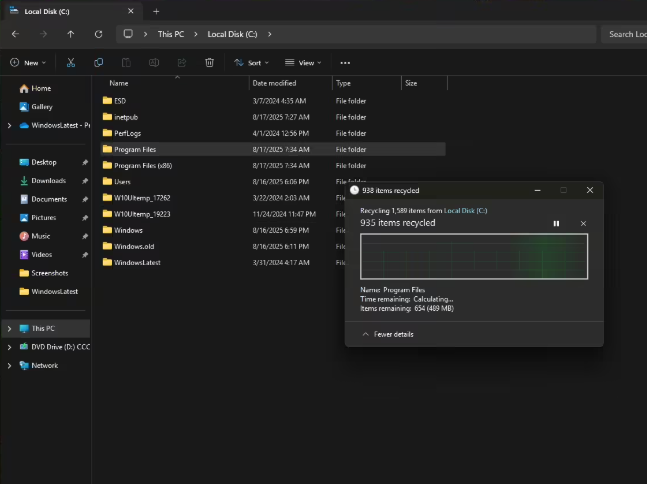647x484 pixels.
Task: Cancel the recycling operation with X
Action: (x=583, y=223)
